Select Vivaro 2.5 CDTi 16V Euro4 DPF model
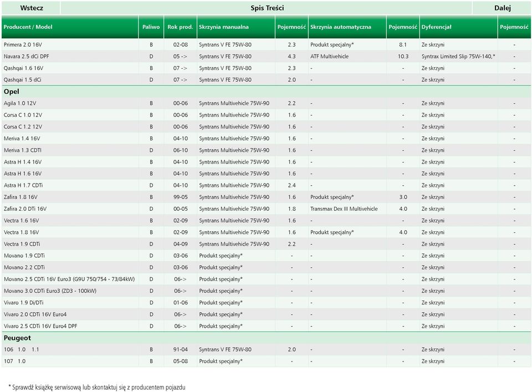532x392 pixels. click(40, 326)
